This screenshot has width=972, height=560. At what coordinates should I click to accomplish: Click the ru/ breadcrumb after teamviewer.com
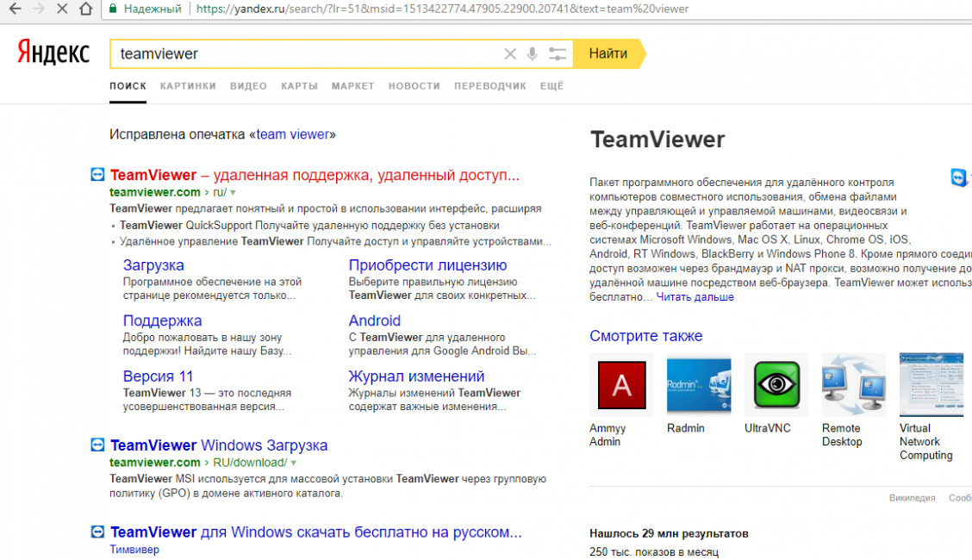pyautogui.click(x=220, y=193)
